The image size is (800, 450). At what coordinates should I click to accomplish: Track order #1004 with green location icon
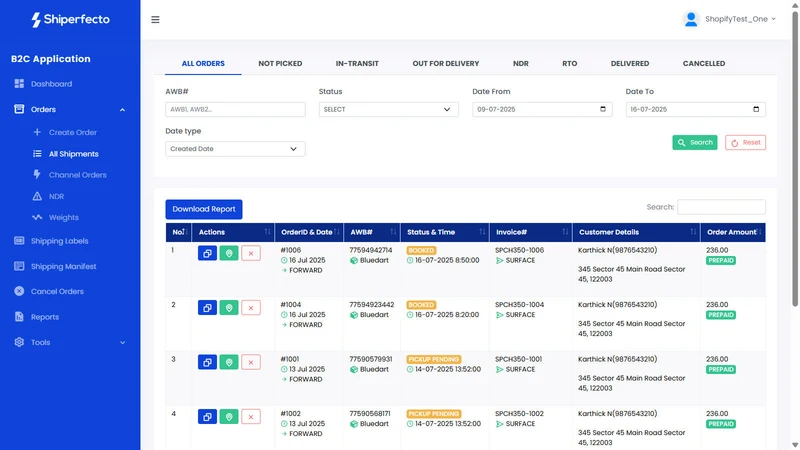coord(229,308)
